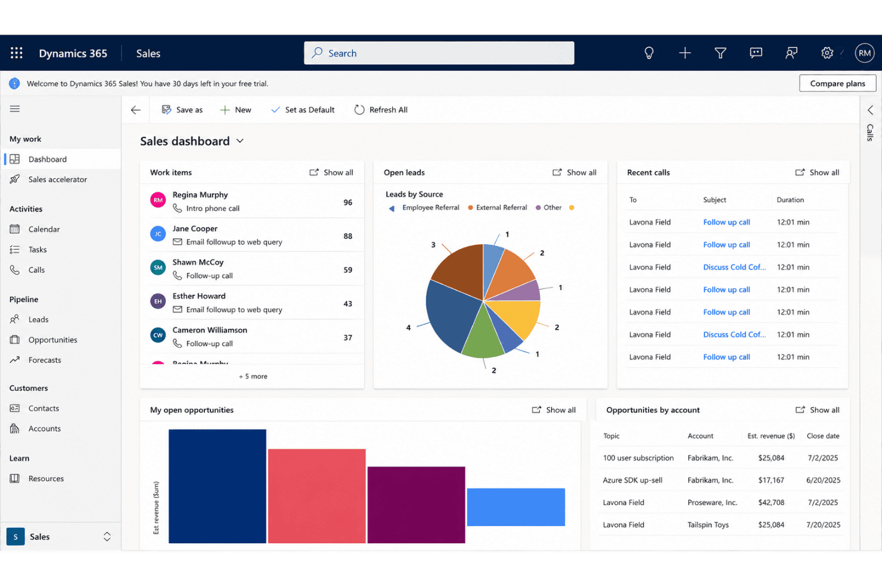882x588 pixels.
Task: Click Regina Murphy's RM avatar in Work items
Action: click(158, 201)
